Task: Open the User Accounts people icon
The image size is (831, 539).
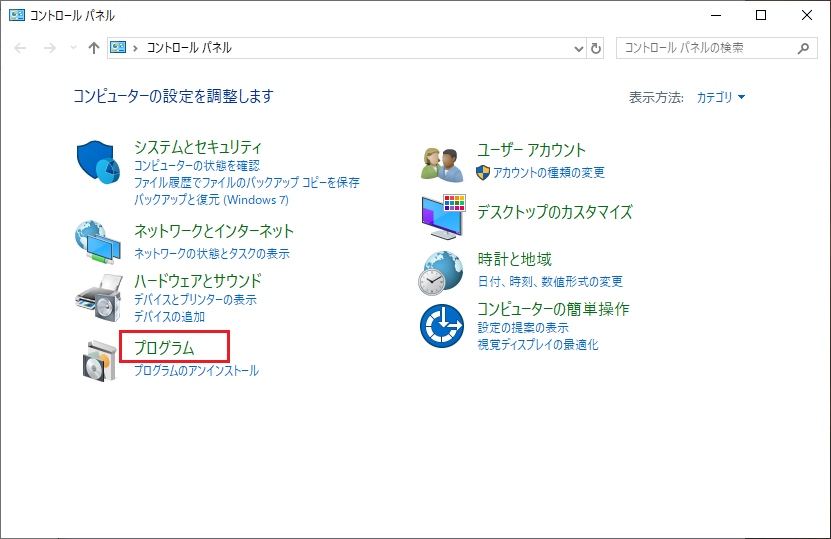Action: [x=442, y=164]
